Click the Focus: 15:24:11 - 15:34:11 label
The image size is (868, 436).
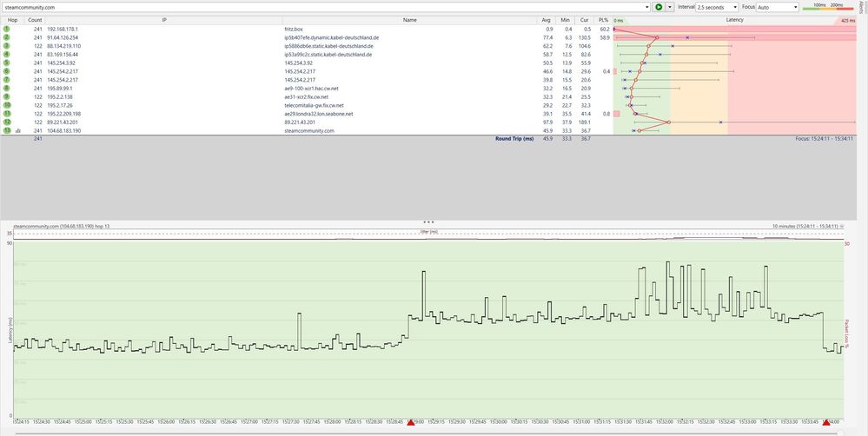[x=823, y=139]
